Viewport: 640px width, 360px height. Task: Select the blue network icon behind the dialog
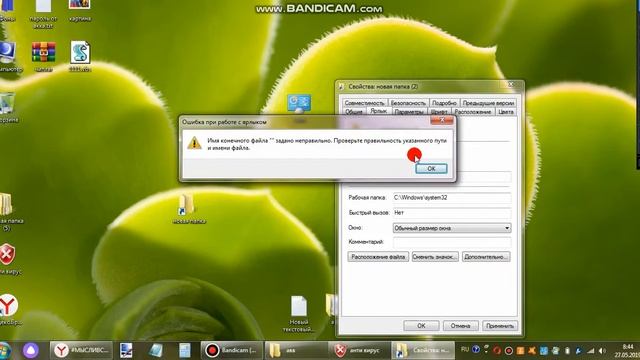(x=299, y=103)
